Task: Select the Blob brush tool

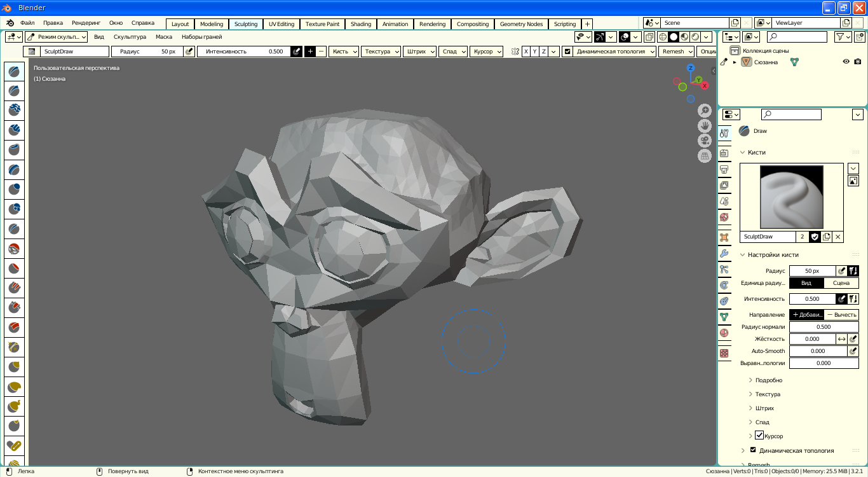Action: 14,209
